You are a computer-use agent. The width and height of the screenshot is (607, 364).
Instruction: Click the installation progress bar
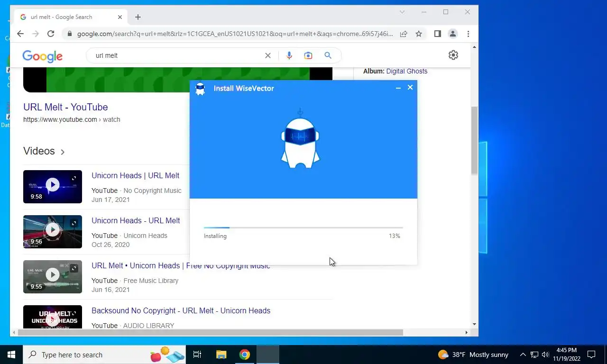tap(303, 228)
